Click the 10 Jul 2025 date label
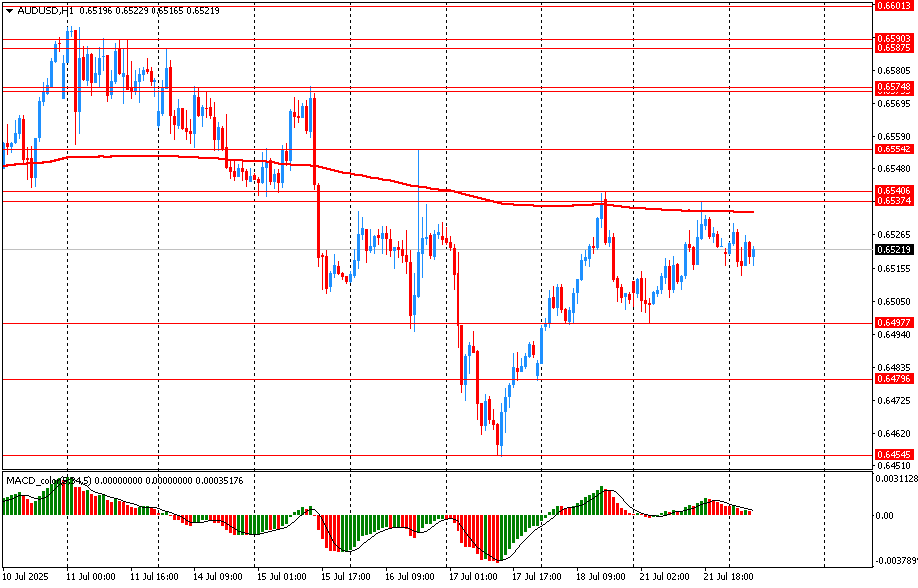The height and width of the screenshot is (588, 918). [28, 576]
